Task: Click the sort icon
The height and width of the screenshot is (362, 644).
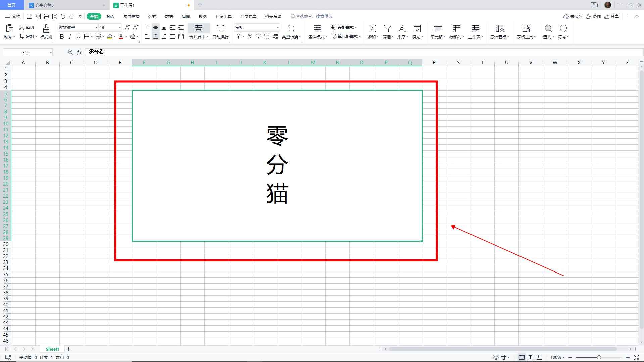Action: point(402,32)
